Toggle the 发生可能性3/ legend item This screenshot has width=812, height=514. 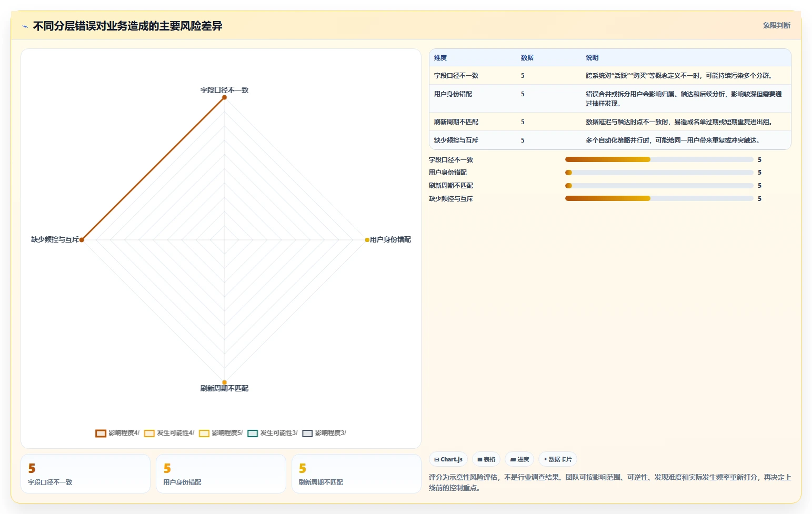(x=272, y=433)
